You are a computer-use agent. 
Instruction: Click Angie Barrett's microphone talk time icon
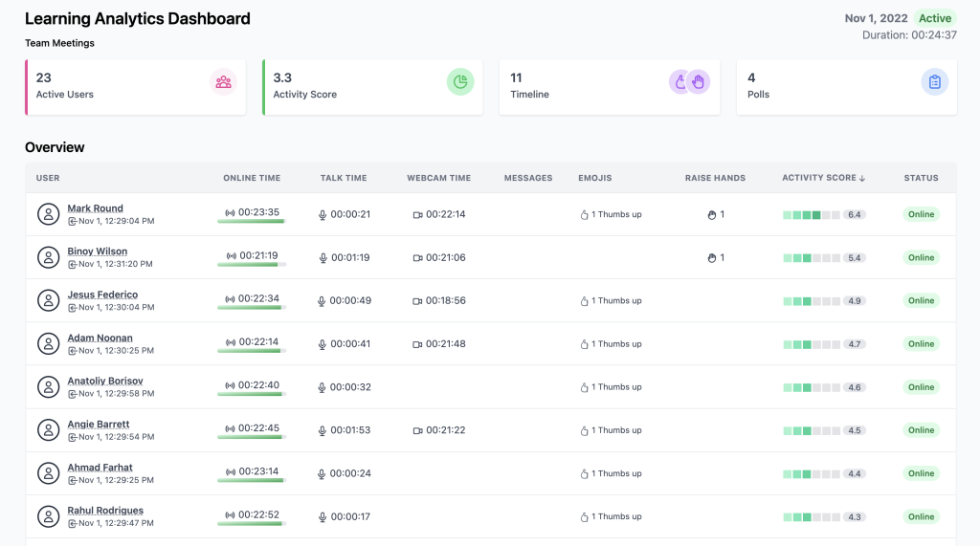pos(323,431)
